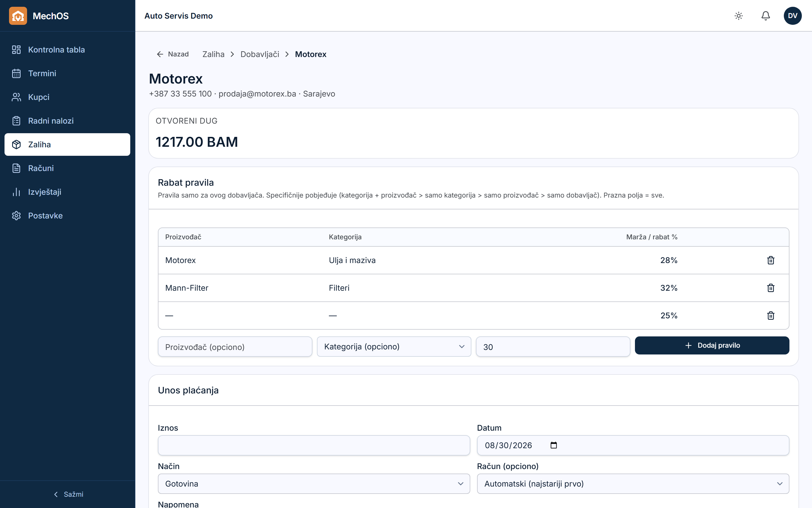Click the Proizvođač column header

pyautogui.click(x=183, y=237)
